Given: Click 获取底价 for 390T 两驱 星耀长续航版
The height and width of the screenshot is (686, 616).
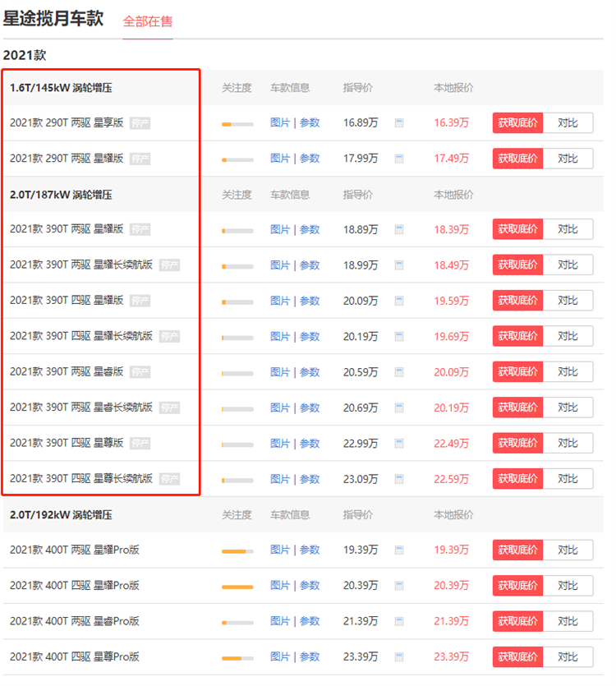Looking at the screenshot, I should [517, 265].
